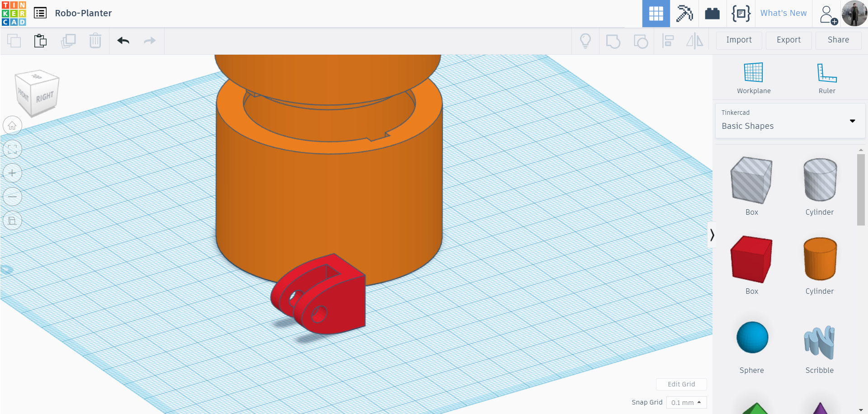Open the Codeblocks braces icon
Image resolution: width=868 pixels, height=414 pixels.
coord(741,14)
